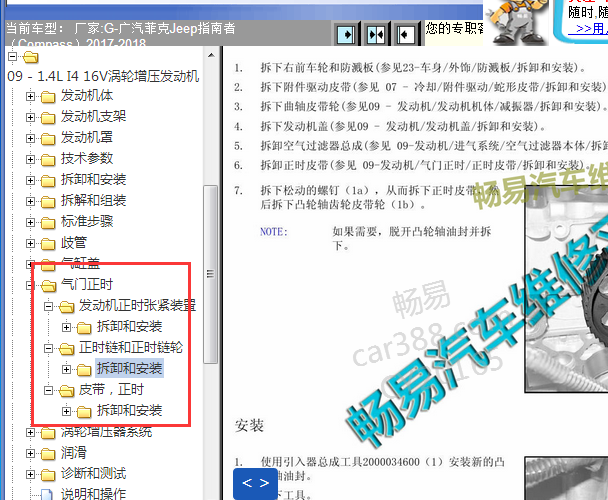The image size is (608, 500).
Task: Select the 技术参数 tree item
Action: pos(87,158)
